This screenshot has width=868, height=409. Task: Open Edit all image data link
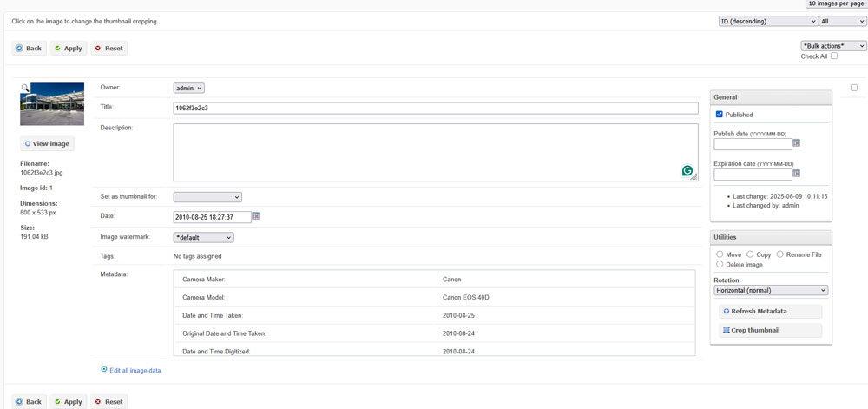pyautogui.click(x=135, y=370)
